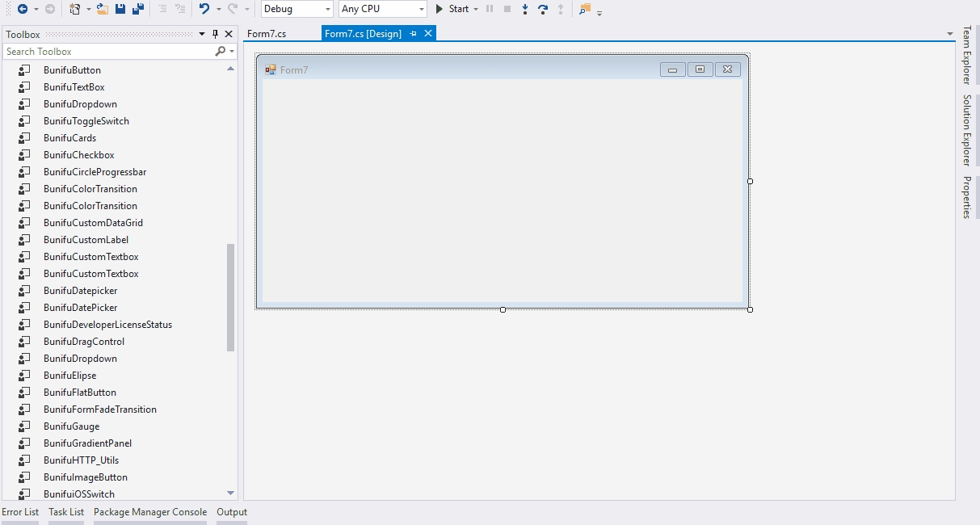Viewport: 980px width, 525px height.
Task: Open the Any CPU platform dropdown
Action: coord(382,9)
